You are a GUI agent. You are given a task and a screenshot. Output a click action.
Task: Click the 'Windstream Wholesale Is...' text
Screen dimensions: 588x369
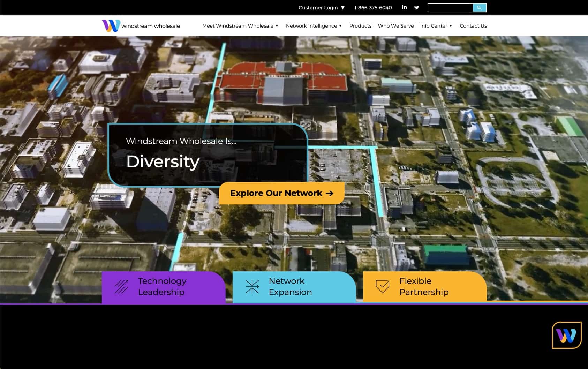[x=181, y=141]
